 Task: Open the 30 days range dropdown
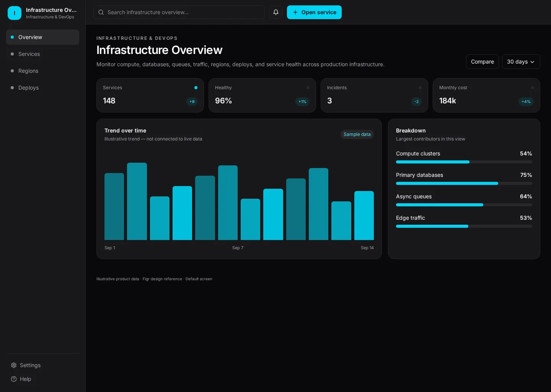pyautogui.click(x=521, y=62)
